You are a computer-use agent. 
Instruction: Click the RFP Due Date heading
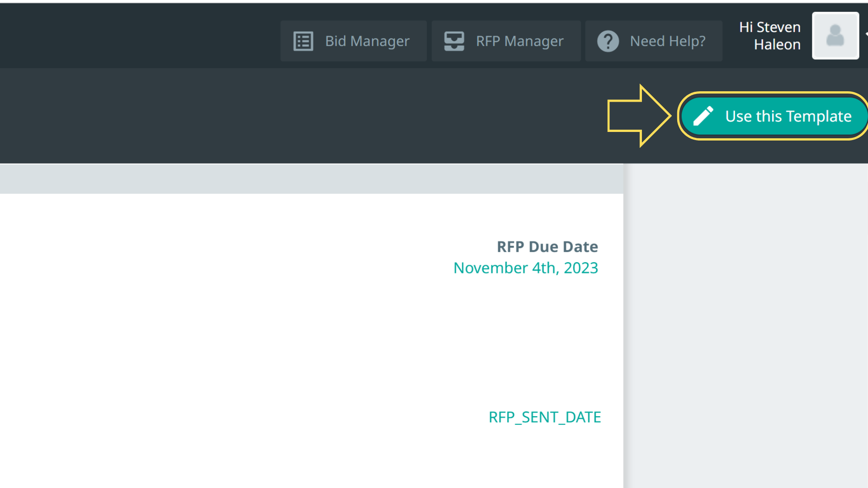(547, 247)
